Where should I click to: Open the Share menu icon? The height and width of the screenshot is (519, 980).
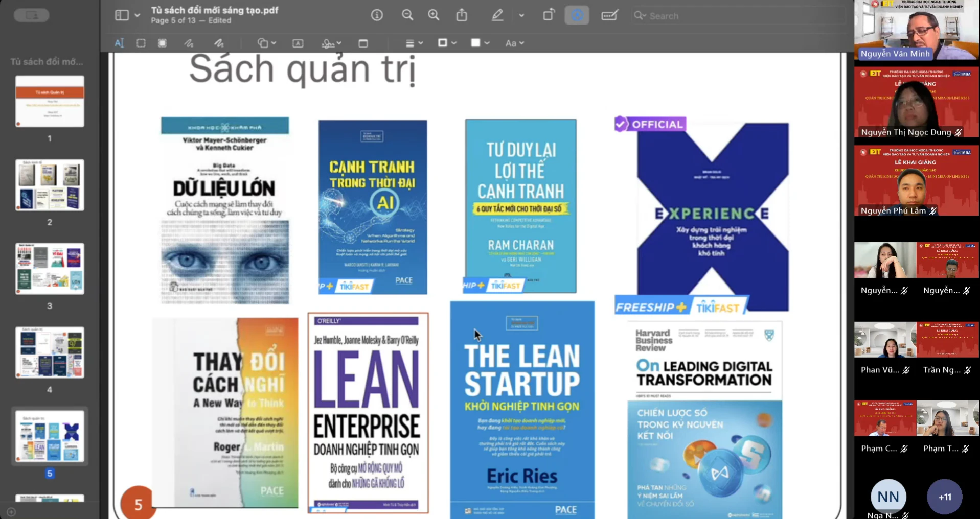pyautogui.click(x=462, y=15)
